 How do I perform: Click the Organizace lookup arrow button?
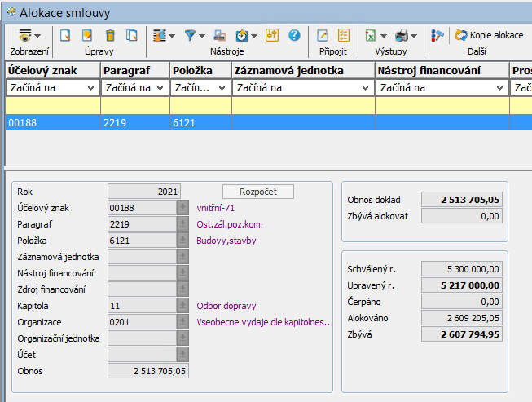[x=183, y=322]
